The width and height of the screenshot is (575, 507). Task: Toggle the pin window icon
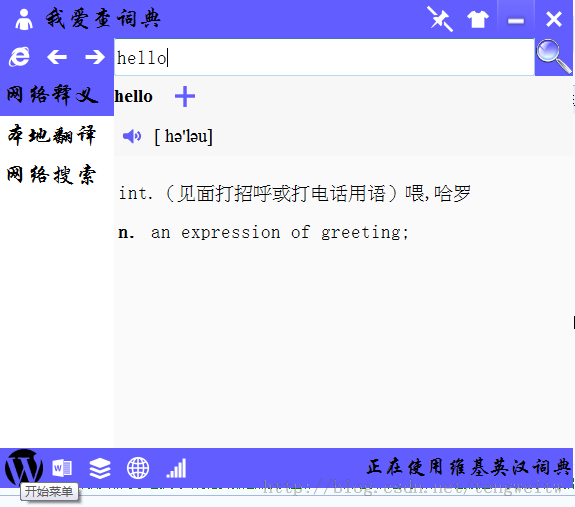[x=440, y=19]
